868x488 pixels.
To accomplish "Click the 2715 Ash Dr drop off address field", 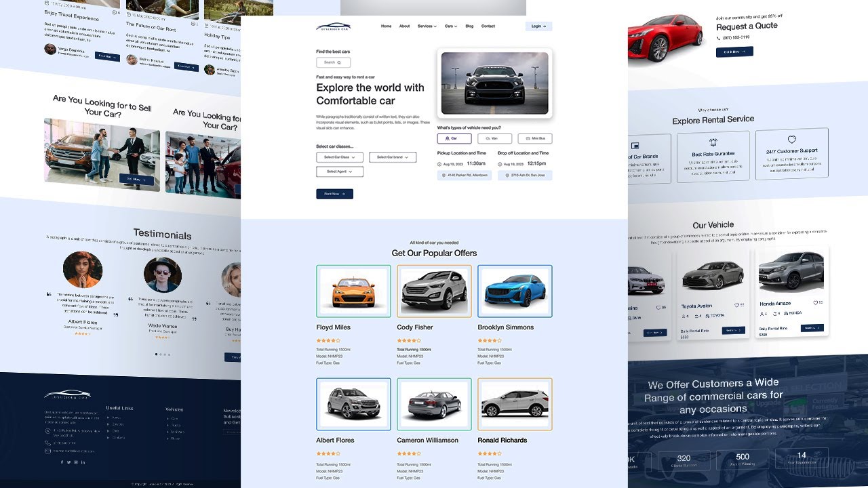I will coord(525,176).
